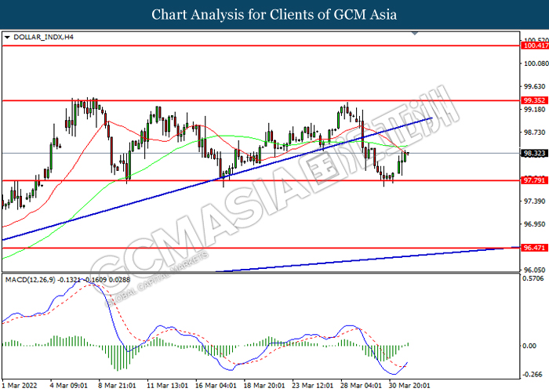The image size is (549, 392).
Task: Click the 16 Mar 04:01 time label
Action: (216, 386)
